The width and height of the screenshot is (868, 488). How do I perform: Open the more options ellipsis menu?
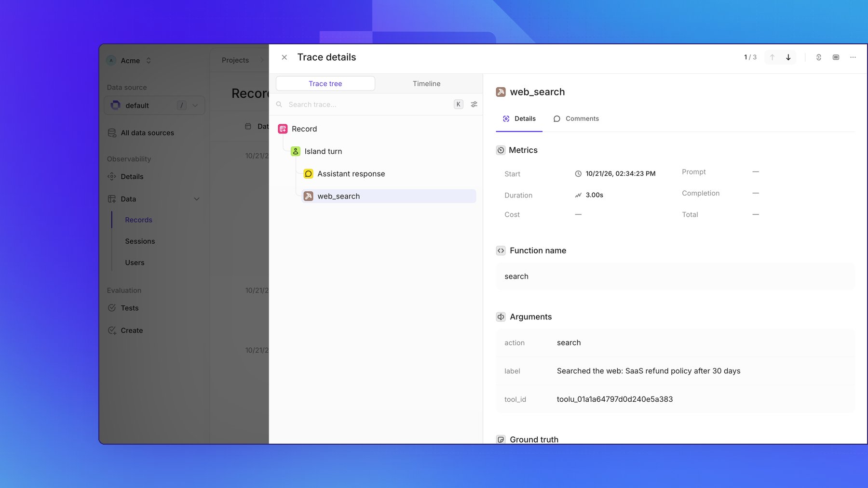[853, 57]
